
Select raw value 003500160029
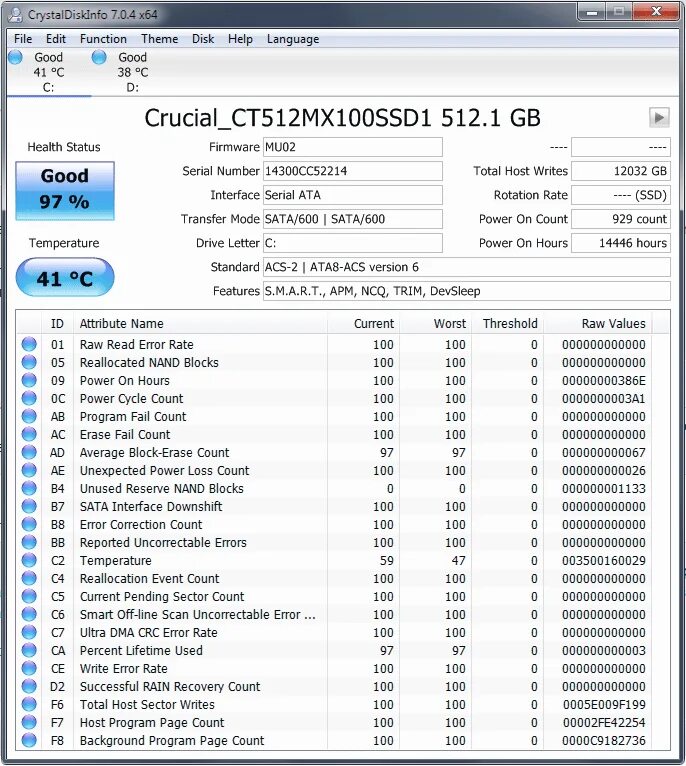(x=604, y=560)
